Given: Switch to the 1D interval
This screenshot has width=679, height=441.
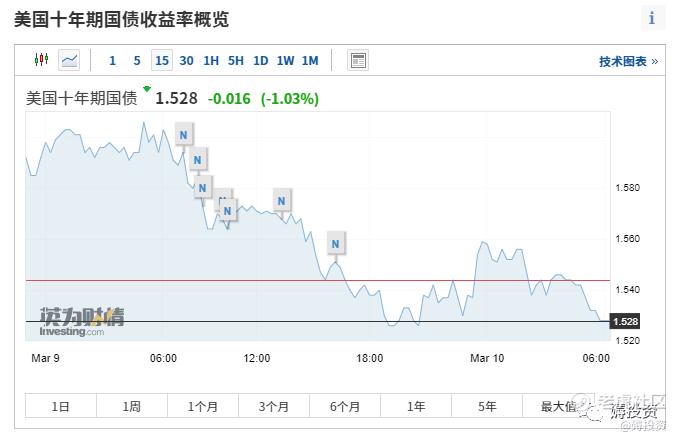Looking at the screenshot, I should (x=260, y=61).
